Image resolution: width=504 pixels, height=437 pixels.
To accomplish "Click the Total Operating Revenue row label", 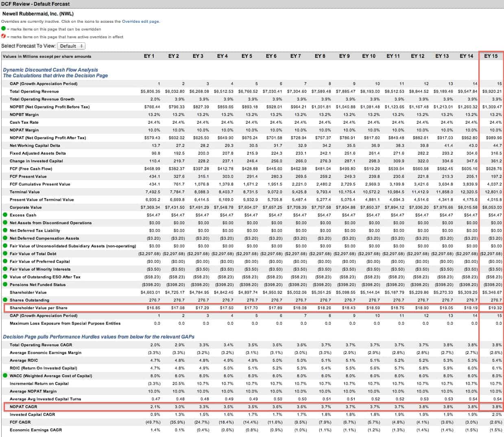I will (x=34, y=92).
